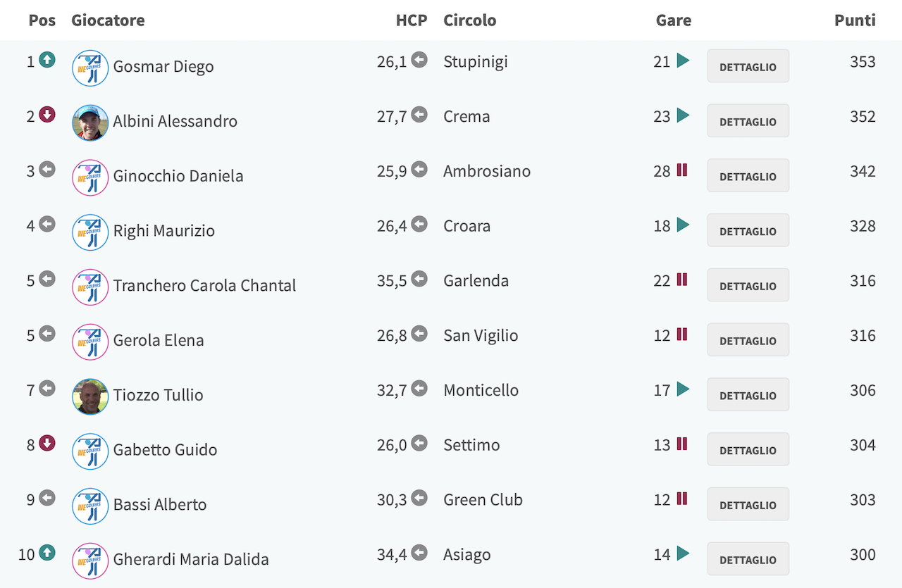The width and height of the screenshot is (902, 588).
Task: Sort the table by the Punti column header
Action: [x=855, y=20]
